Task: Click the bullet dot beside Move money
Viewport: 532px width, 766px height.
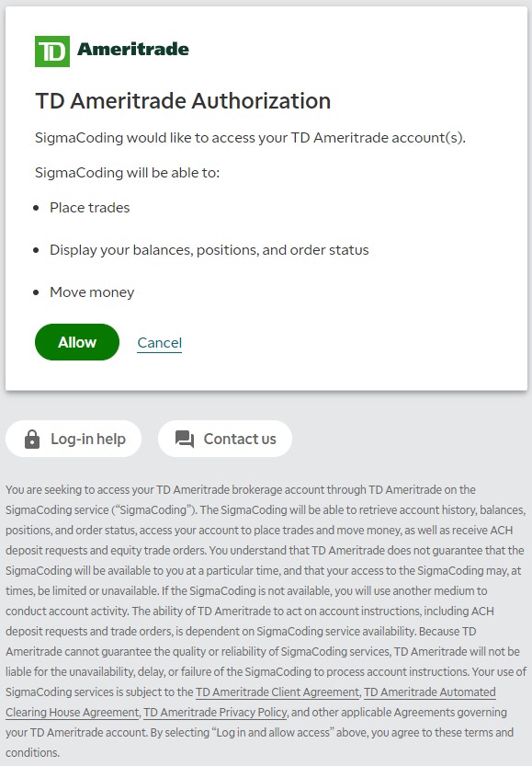Action: (x=36, y=292)
